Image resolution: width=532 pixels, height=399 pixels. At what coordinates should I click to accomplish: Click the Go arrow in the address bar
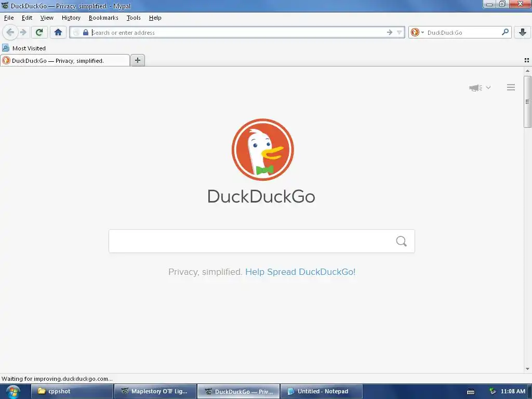[390, 33]
